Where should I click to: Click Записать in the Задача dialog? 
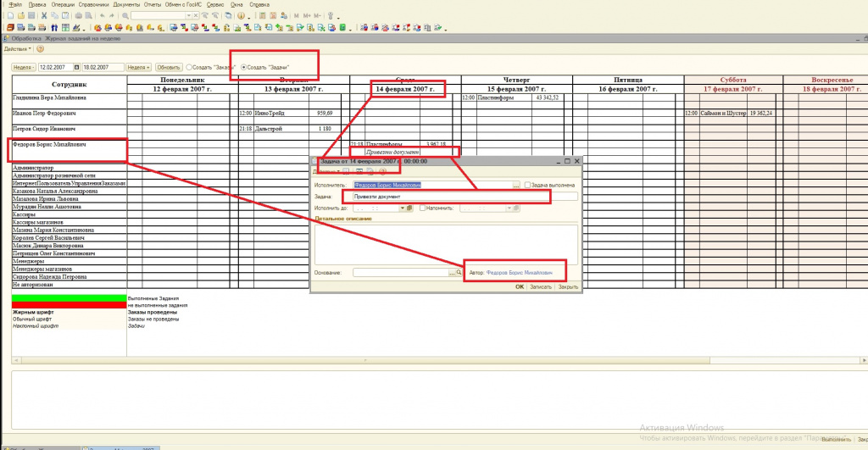click(541, 286)
